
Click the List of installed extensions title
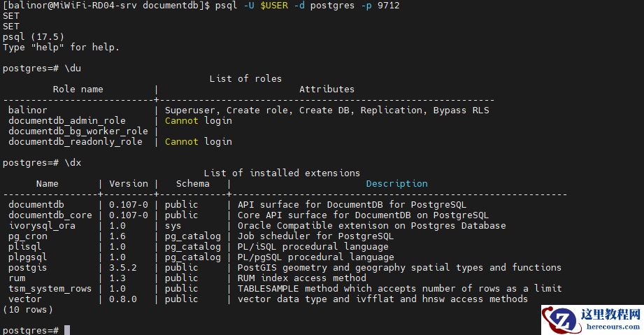[x=282, y=173]
